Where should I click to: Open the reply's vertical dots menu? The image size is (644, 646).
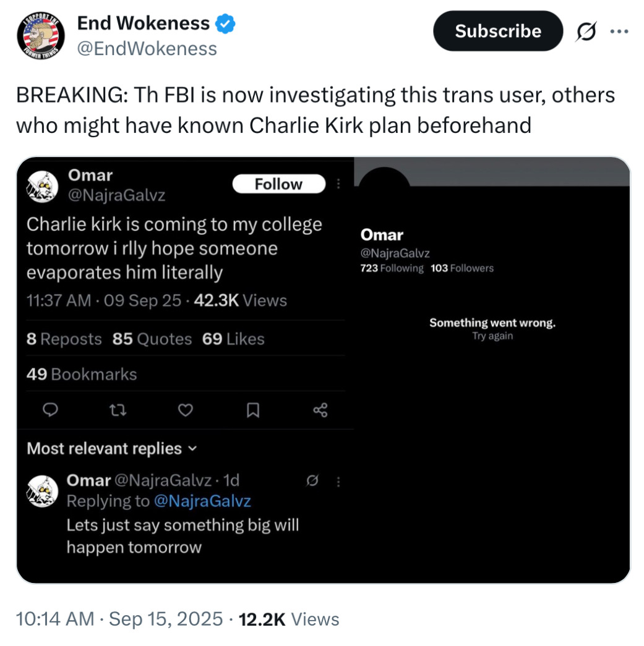pos(338,481)
